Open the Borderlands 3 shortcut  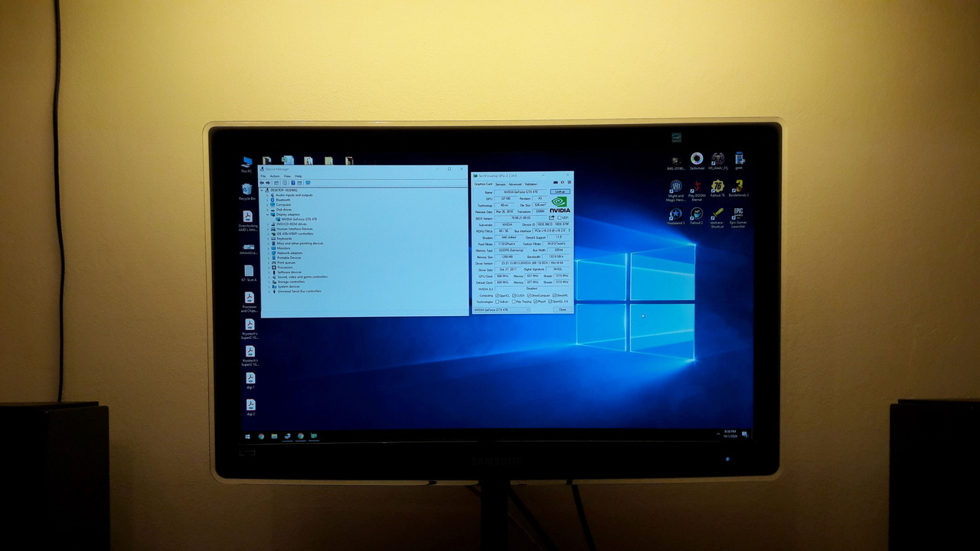pyautogui.click(x=737, y=187)
